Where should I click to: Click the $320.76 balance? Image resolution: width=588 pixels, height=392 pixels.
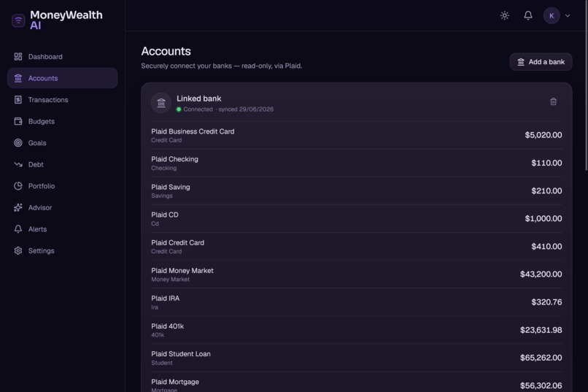pyautogui.click(x=546, y=302)
